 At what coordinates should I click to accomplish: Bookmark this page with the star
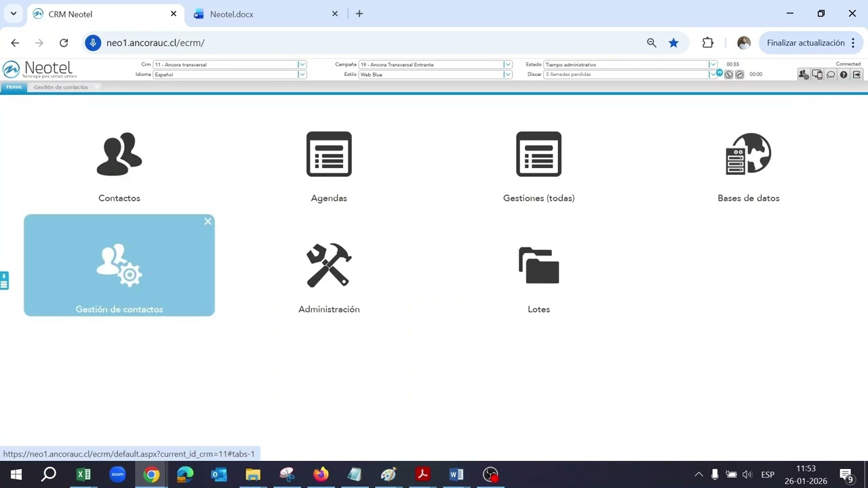[673, 43]
